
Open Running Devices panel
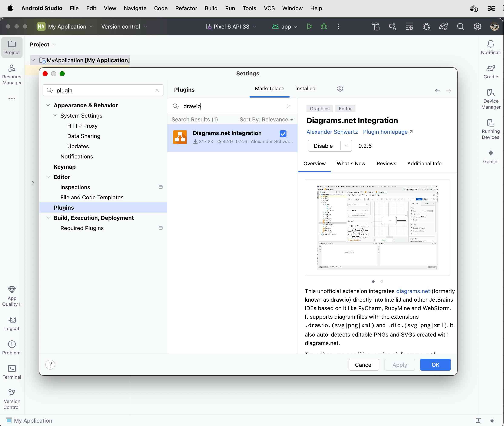pos(491,129)
